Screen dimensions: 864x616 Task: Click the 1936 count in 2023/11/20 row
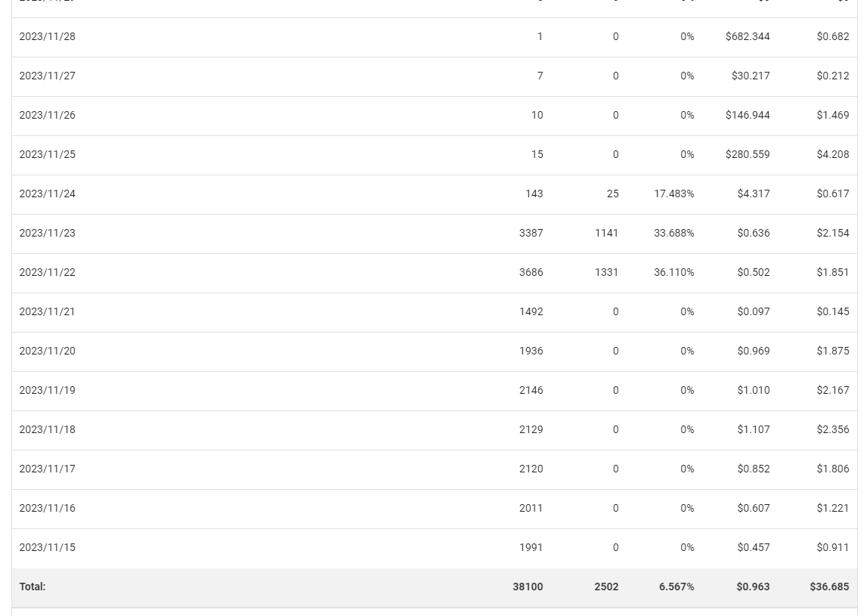531,351
